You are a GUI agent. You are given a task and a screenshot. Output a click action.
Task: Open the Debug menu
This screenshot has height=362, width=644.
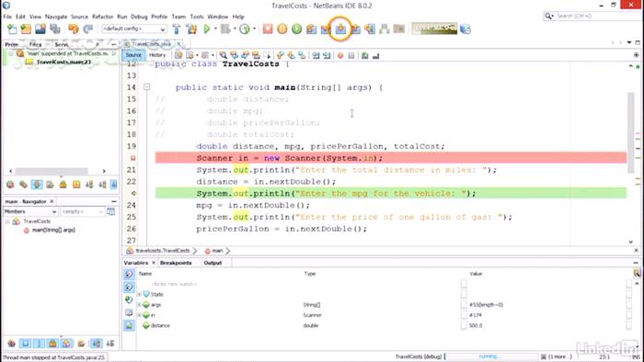click(139, 17)
